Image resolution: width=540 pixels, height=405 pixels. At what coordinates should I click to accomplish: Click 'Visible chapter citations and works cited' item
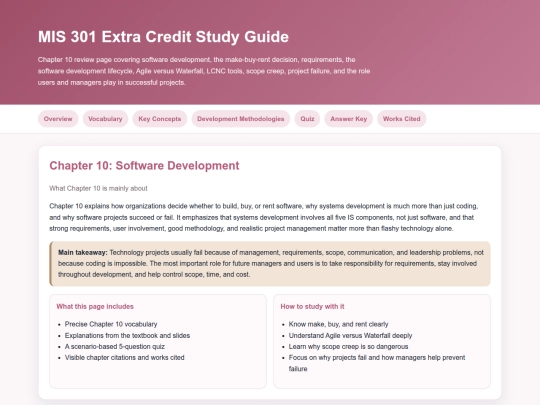tap(125, 357)
